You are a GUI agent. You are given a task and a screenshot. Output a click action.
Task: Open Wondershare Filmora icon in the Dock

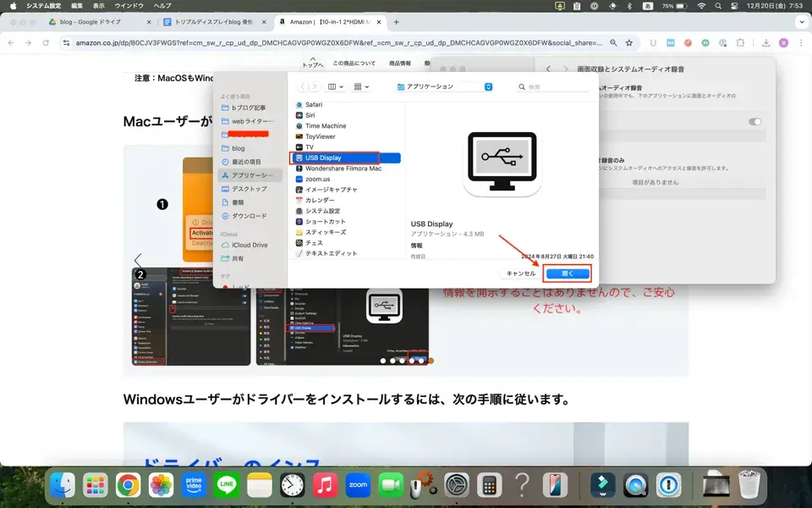pos(603,486)
